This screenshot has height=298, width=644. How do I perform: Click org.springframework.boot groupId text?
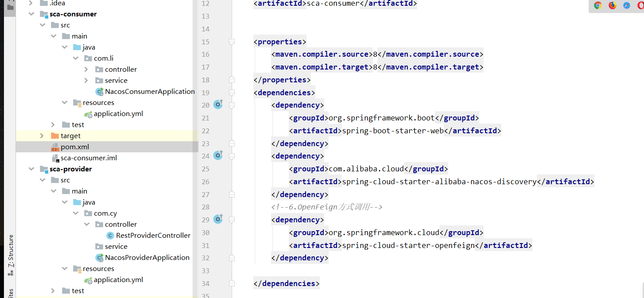coord(382,118)
